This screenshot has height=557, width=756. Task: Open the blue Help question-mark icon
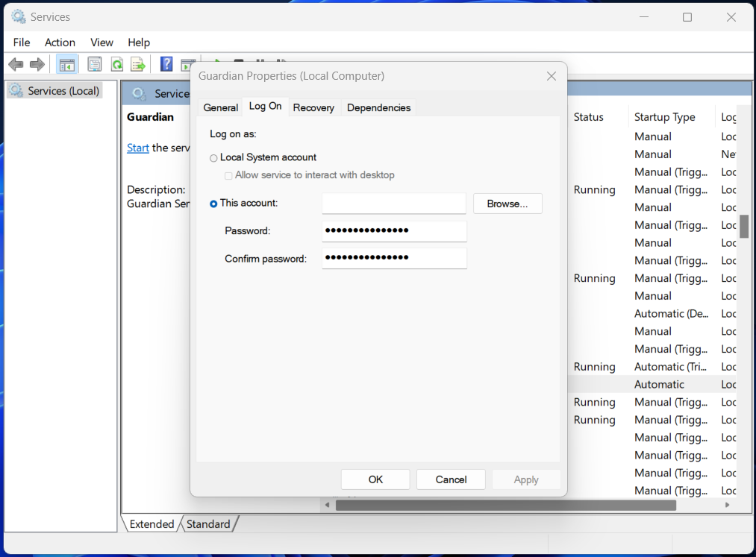click(x=166, y=64)
